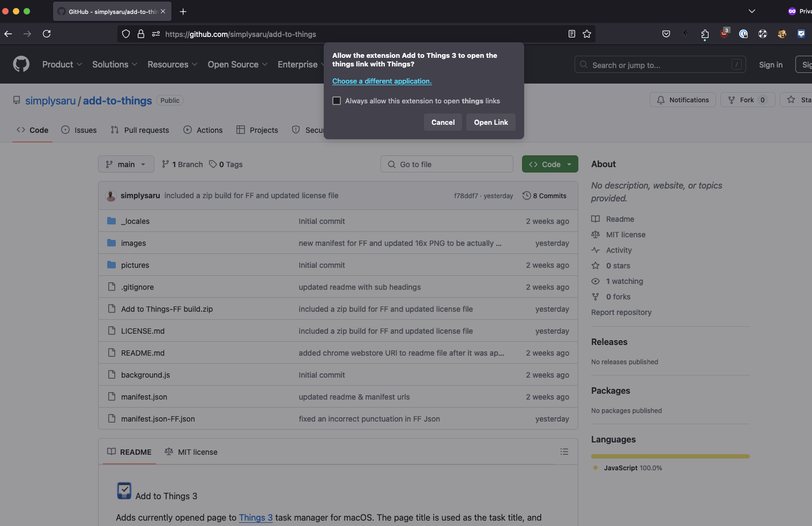Click Open Link in the dialog
This screenshot has height=526, width=812.
point(491,122)
